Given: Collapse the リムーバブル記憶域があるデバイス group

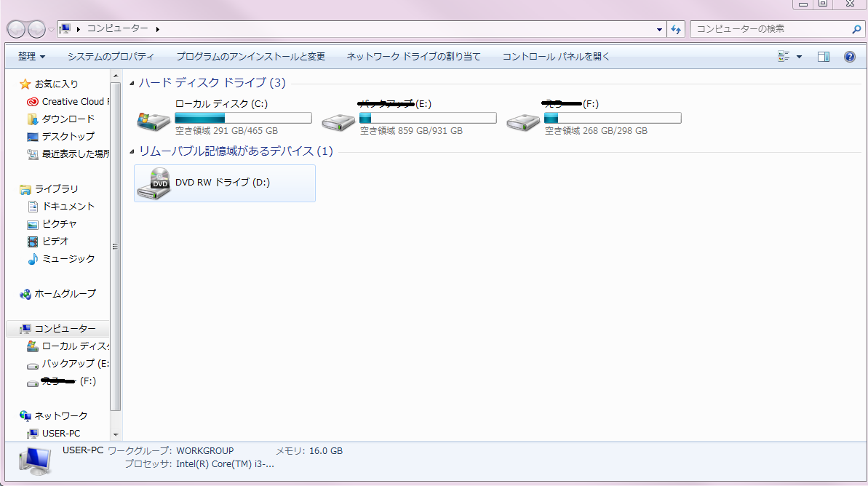Looking at the screenshot, I should pos(132,151).
